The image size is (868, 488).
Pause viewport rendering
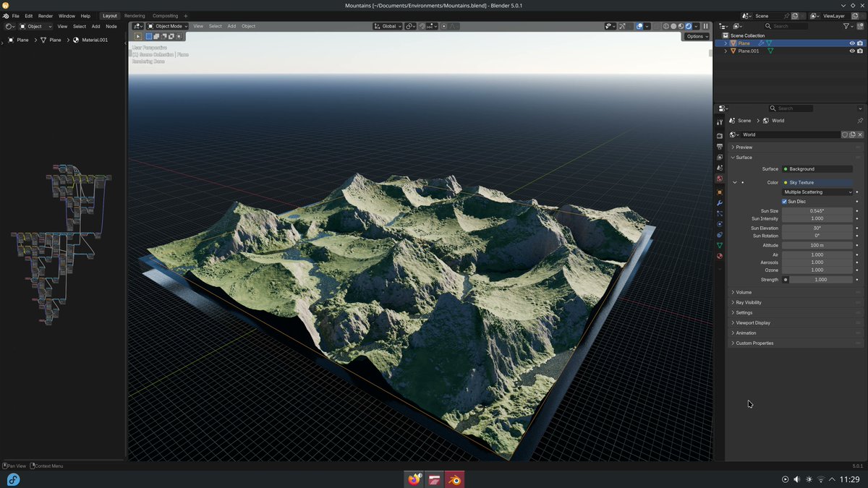pyautogui.click(x=706, y=26)
